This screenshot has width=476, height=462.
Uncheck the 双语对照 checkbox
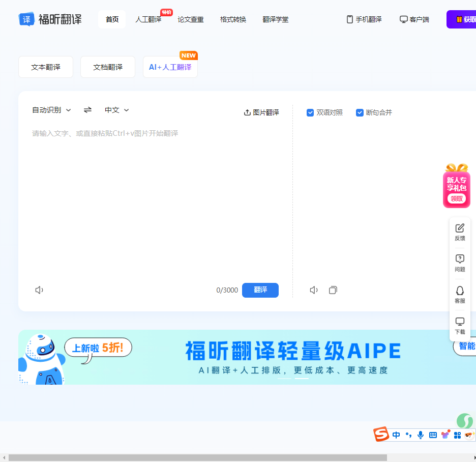pos(310,112)
